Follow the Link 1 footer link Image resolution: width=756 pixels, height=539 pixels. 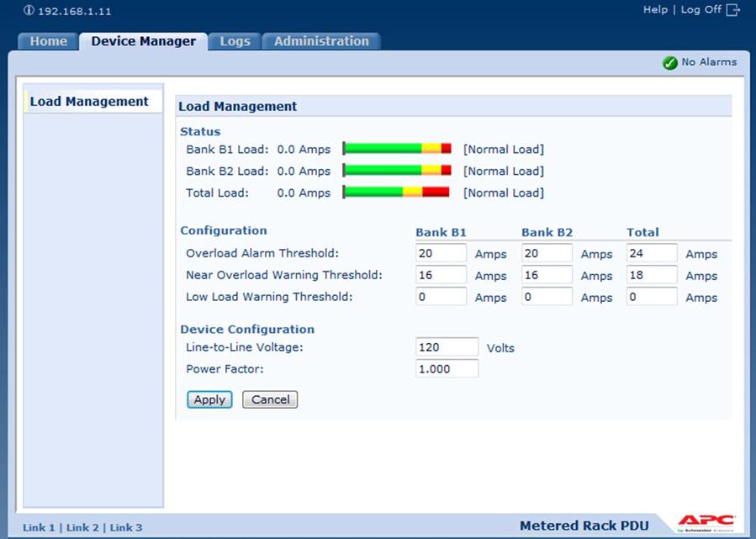[x=39, y=527]
